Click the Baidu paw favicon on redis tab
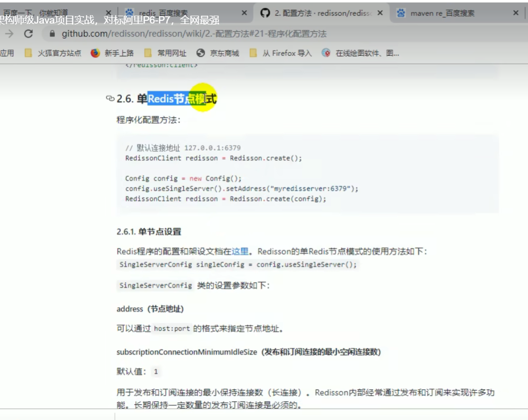The height and width of the screenshot is (420, 528). (x=130, y=13)
